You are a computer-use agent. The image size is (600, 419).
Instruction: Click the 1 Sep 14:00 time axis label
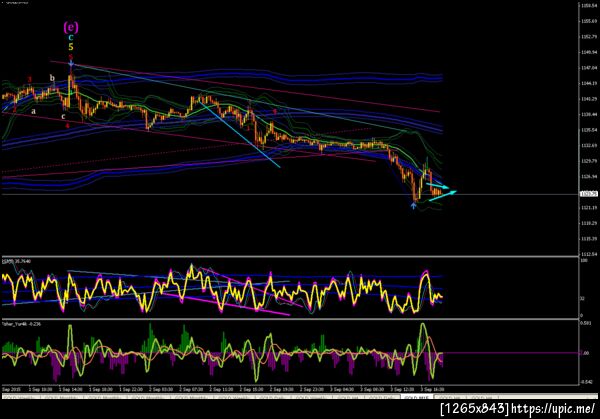click(x=70, y=389)
